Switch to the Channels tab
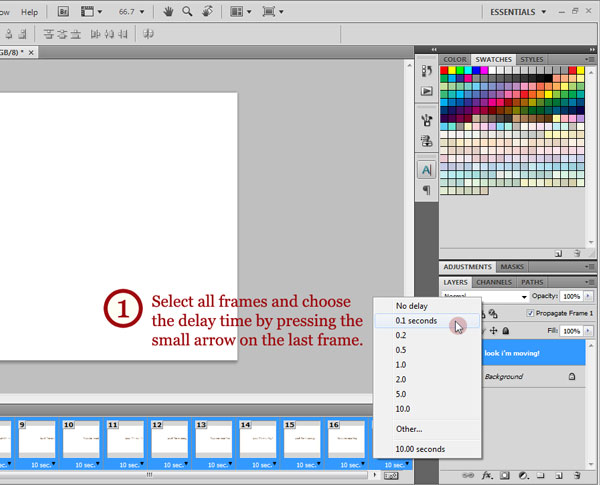Screen dimensions: 600x485 pyautogui.click(x=493, y=282)
